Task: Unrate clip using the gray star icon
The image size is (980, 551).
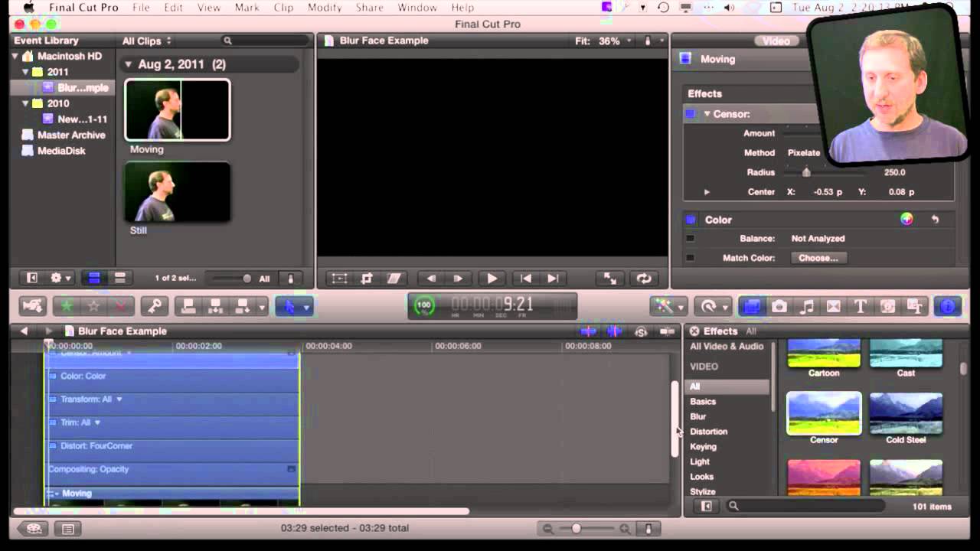Action: pyautogui.click(x=93, y=306)
